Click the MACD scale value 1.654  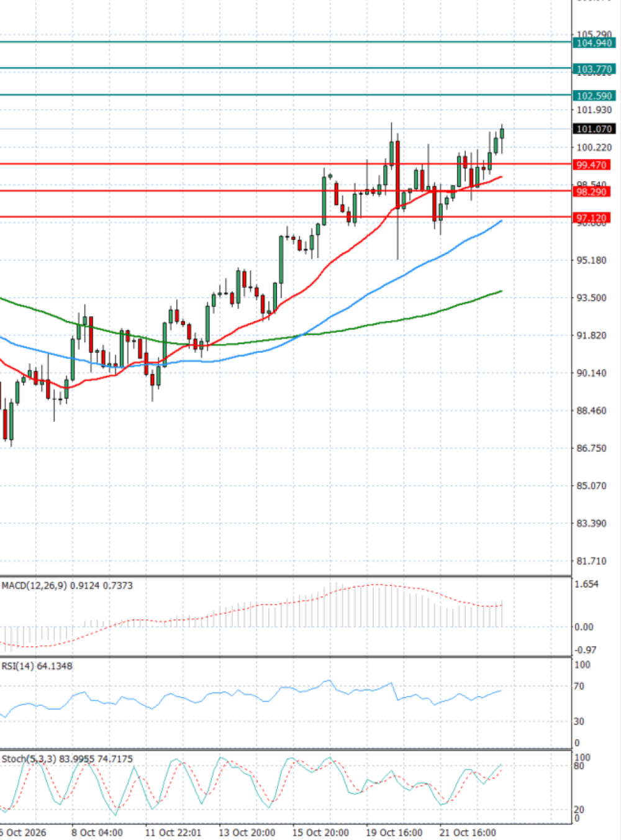[x=587, y=585]
